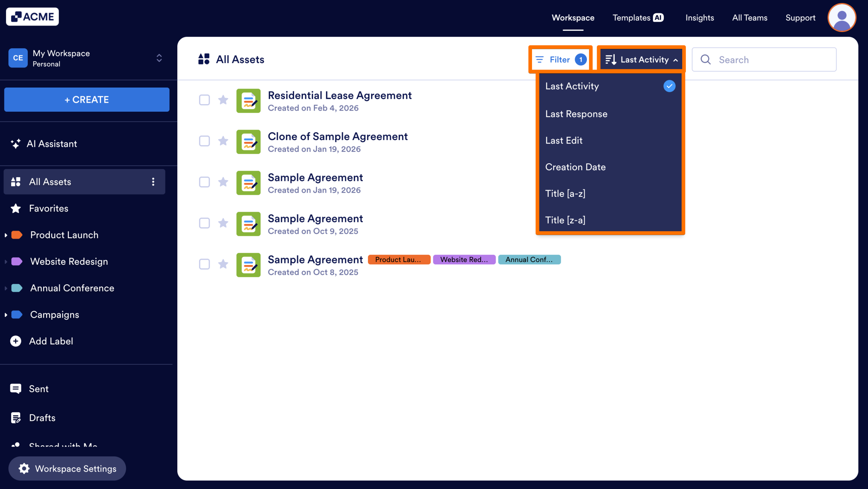Click the Add Label plus icon
868x489 pixels.
[16, 341]
